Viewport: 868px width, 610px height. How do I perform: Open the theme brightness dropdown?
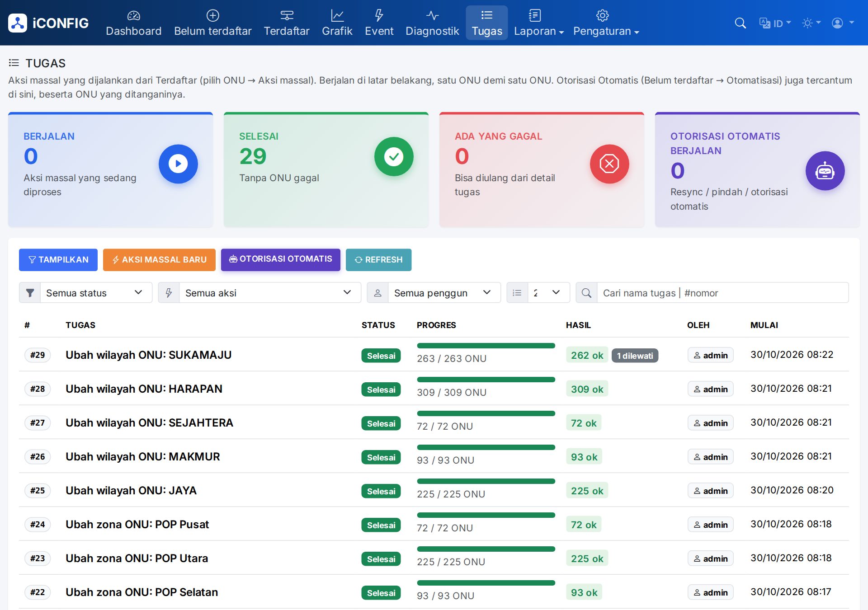(811, 23)
